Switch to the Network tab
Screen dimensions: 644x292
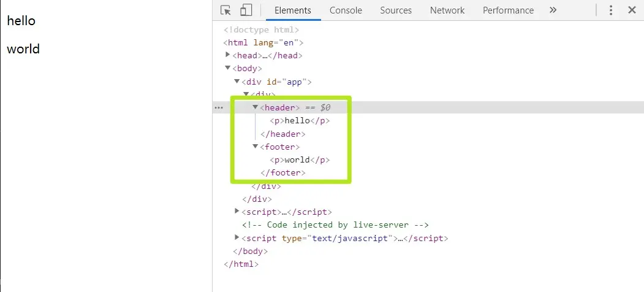click(447, 10)
